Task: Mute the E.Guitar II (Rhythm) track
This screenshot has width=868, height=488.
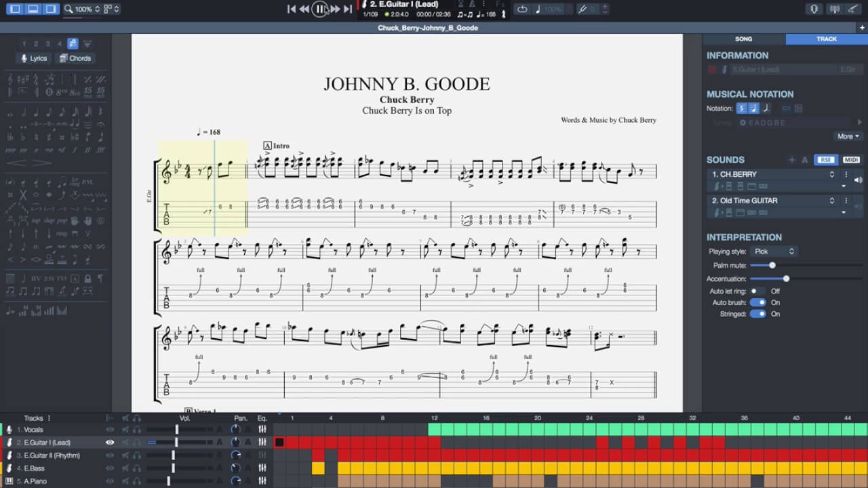Action: (125, 455)
